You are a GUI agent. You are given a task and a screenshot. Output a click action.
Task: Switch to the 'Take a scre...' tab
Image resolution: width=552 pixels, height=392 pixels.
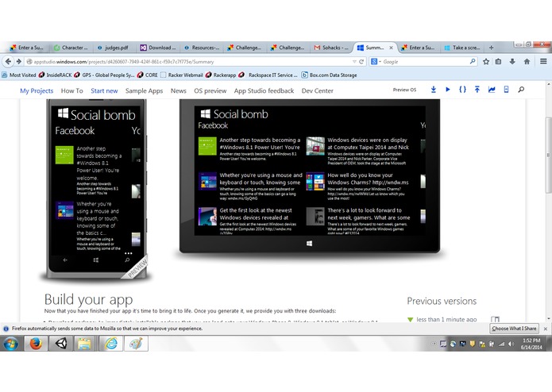[462, 48]
